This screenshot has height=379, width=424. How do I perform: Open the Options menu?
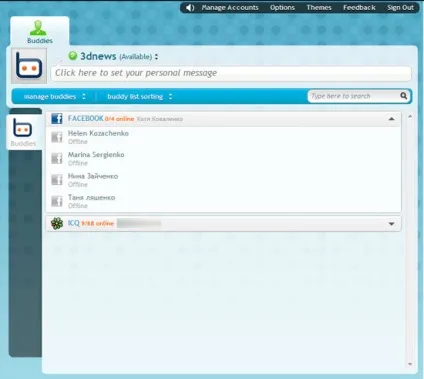pos(282,8)
